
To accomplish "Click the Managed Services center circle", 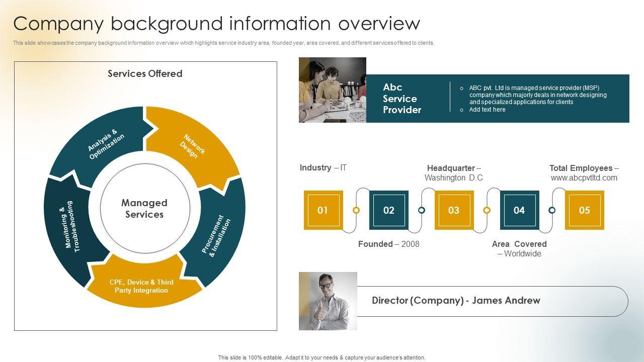I will [145, 209].
